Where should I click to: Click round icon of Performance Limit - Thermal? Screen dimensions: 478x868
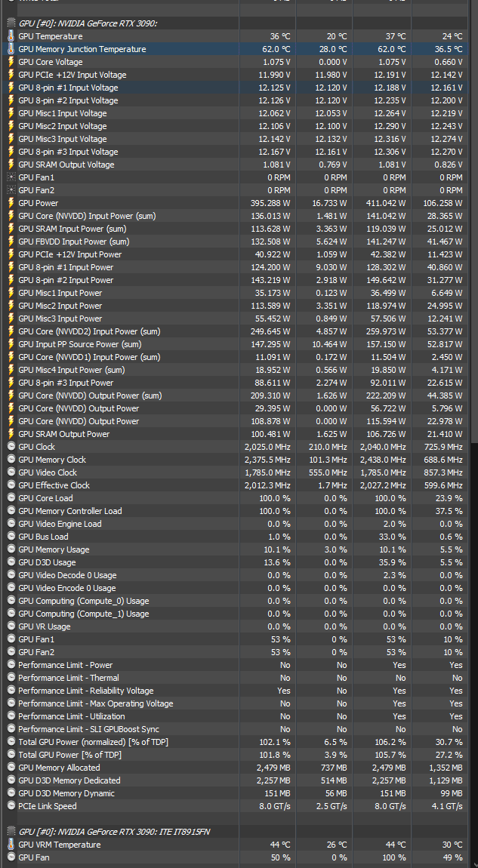[11, 678]
